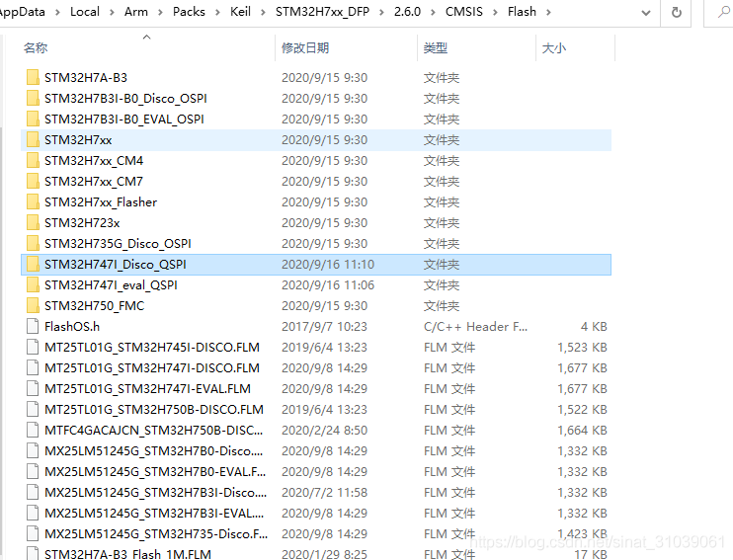Sort by the 类型 column header
Viewport: 733px width, 560px height.
(x=436, y=47)
